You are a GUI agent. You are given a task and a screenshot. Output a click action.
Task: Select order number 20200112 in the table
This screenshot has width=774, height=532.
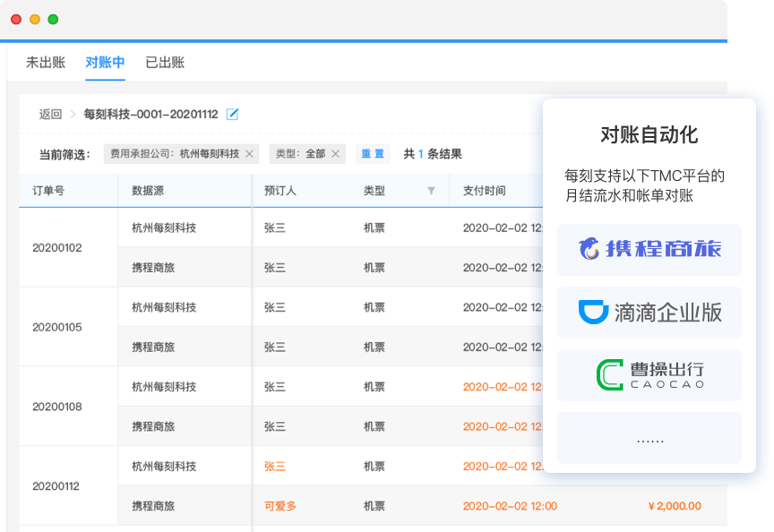55,485
